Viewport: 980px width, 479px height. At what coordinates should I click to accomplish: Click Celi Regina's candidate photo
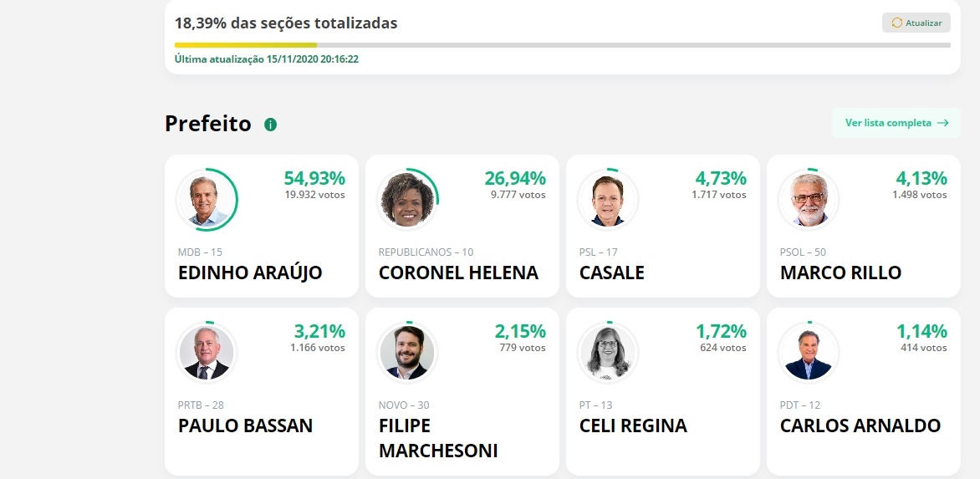[x=608, y=353]
